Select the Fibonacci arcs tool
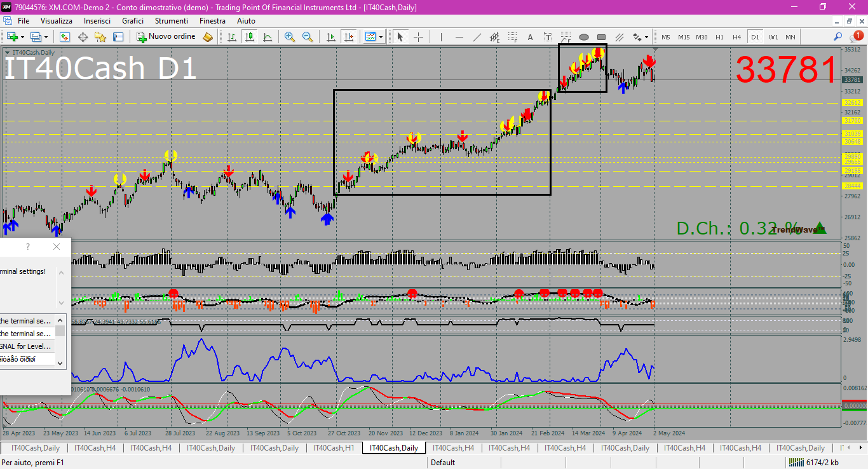868x469 pixels. pos(566,37)
